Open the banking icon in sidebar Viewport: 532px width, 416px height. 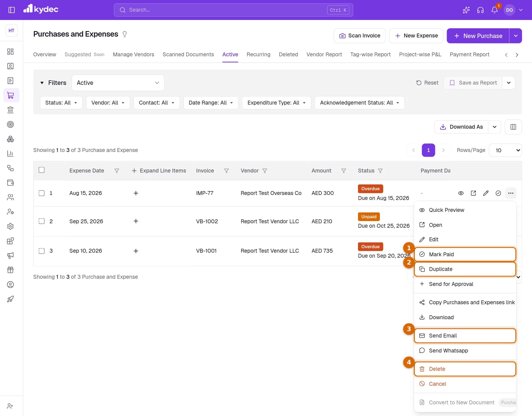tap(10, 110)
